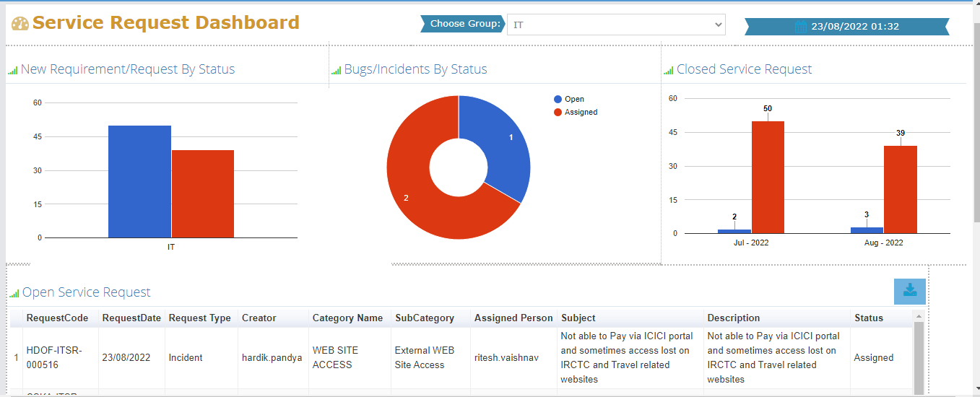Sort table by RequestDate column header

(x=131, y=318)
